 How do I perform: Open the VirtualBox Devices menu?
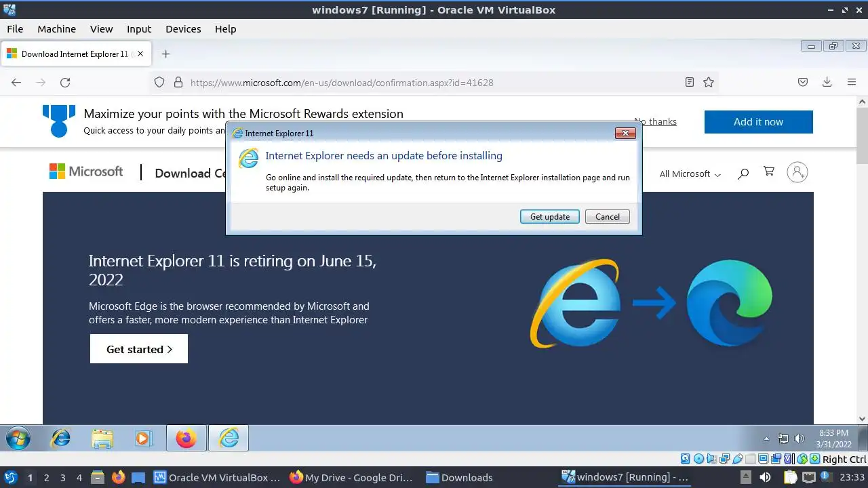183,29
